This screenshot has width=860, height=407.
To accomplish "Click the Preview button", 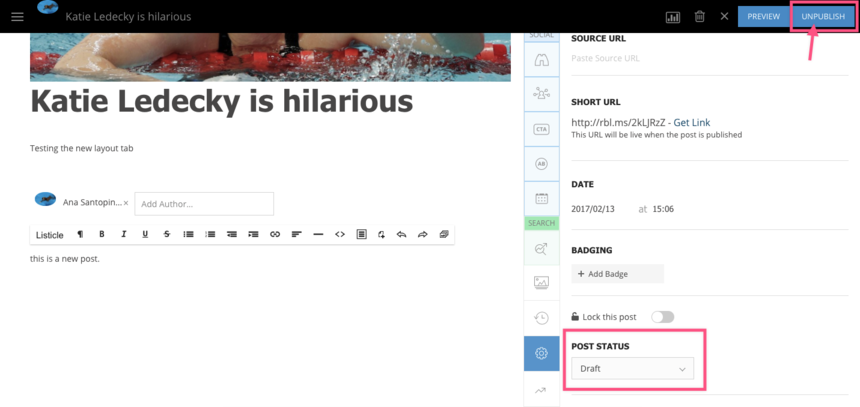I will click(763, 17).
